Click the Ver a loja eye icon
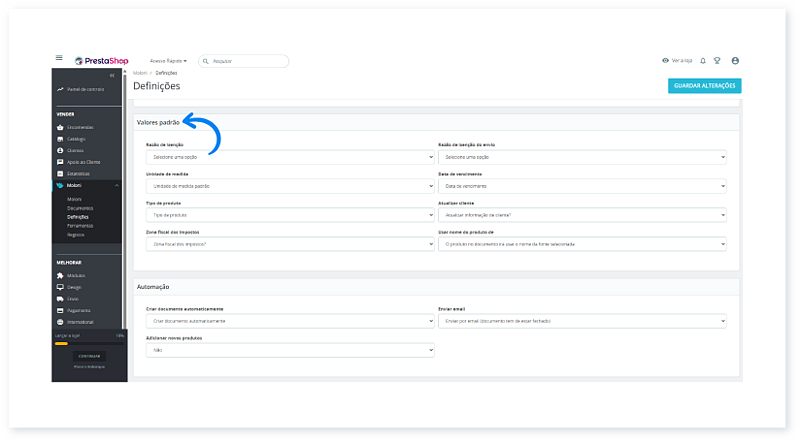800x442 pixels. (x=665, y=61)
